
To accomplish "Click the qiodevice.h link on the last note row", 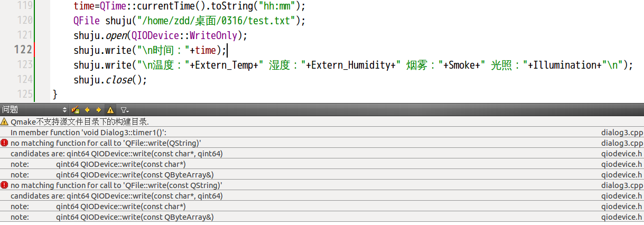I will (622, 217).
